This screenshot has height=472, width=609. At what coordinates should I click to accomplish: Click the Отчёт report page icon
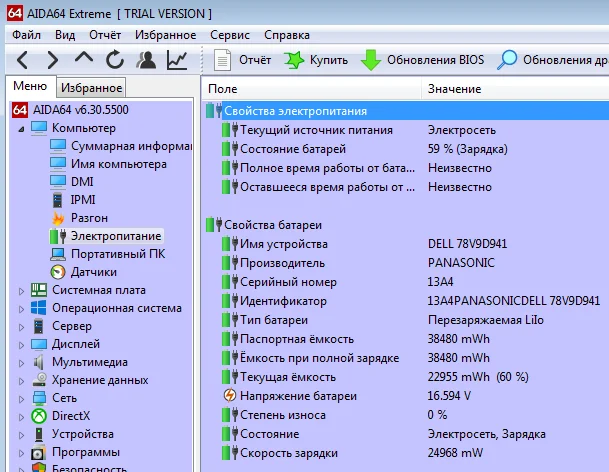tap(222, 60)
